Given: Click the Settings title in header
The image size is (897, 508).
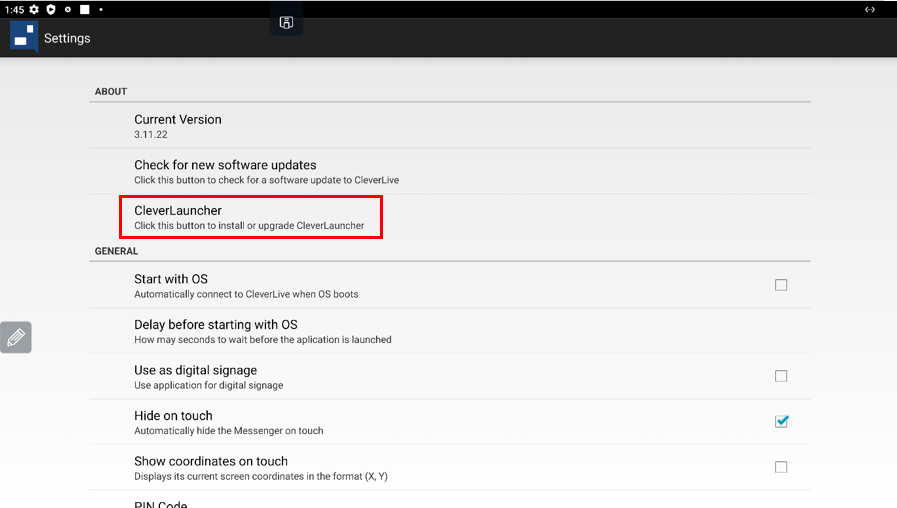Looking at the screenshot, I should [67, 38].
